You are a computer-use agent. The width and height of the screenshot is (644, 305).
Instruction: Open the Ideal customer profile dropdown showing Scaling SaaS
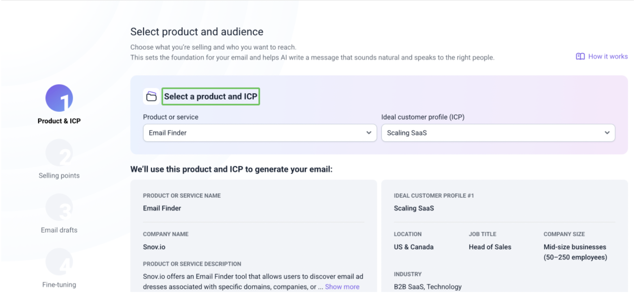(x=498, y=133)
